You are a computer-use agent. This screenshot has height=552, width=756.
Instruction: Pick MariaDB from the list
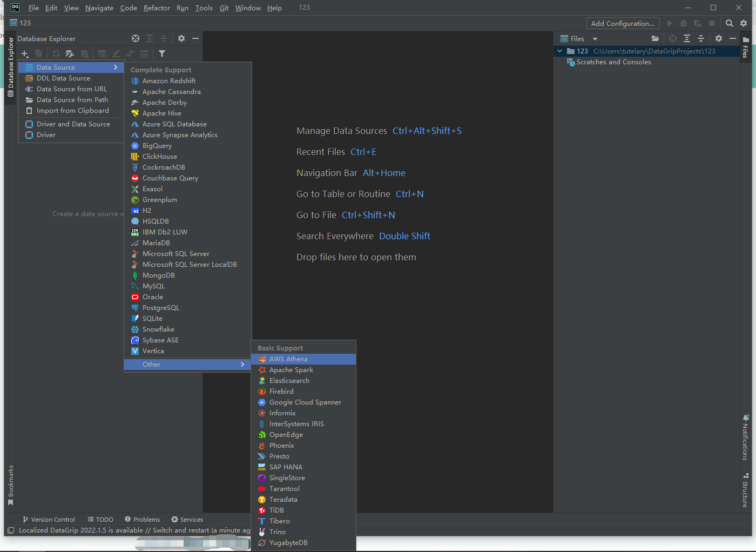click(188, 243)
